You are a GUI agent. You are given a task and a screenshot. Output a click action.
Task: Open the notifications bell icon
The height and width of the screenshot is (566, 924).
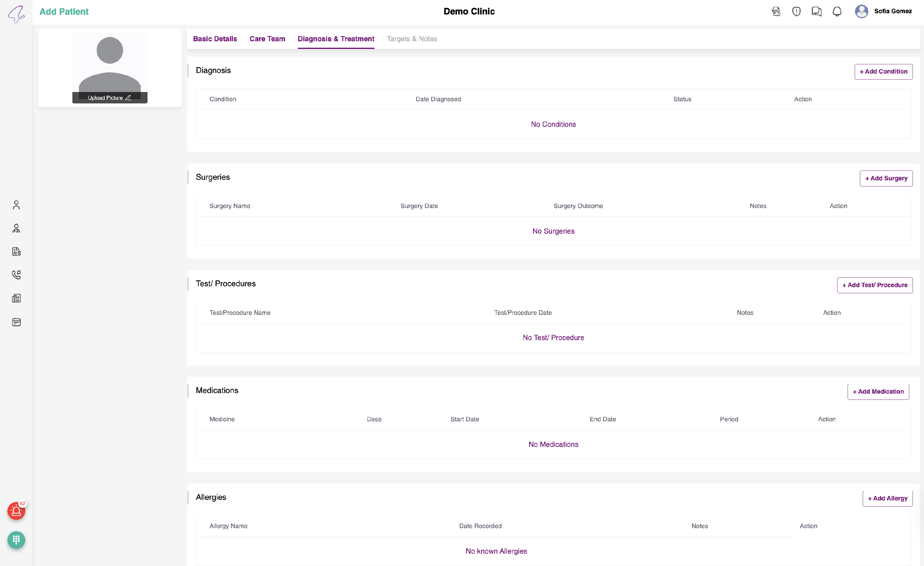(837, 12)
